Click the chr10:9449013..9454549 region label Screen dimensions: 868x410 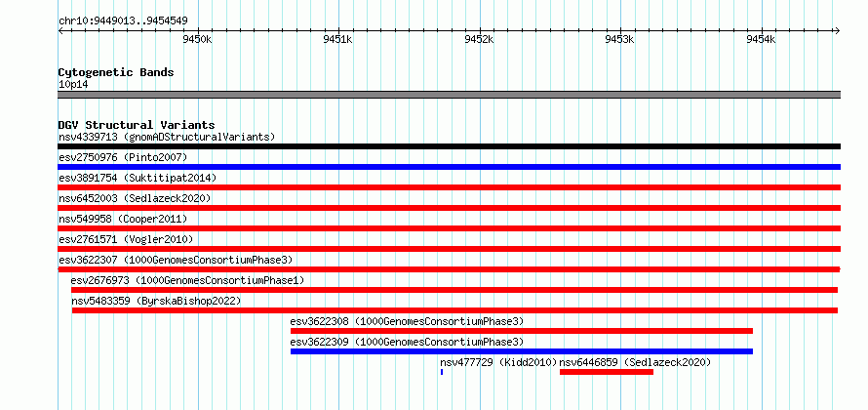(123, 21)
